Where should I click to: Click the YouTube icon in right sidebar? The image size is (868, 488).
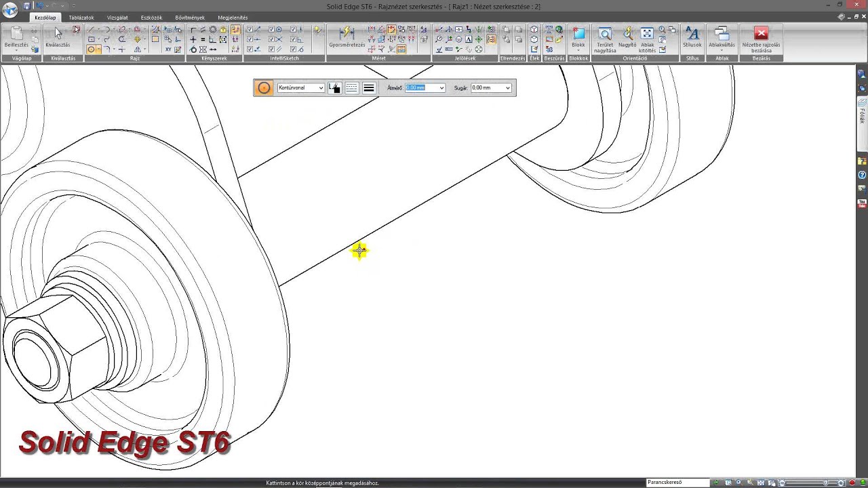point(862,202)
